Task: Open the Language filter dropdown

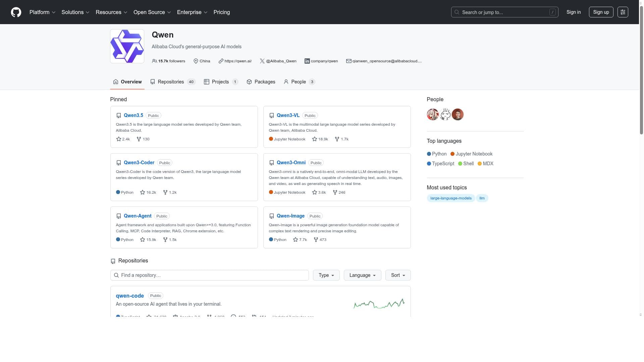Action: pos(362,275)
